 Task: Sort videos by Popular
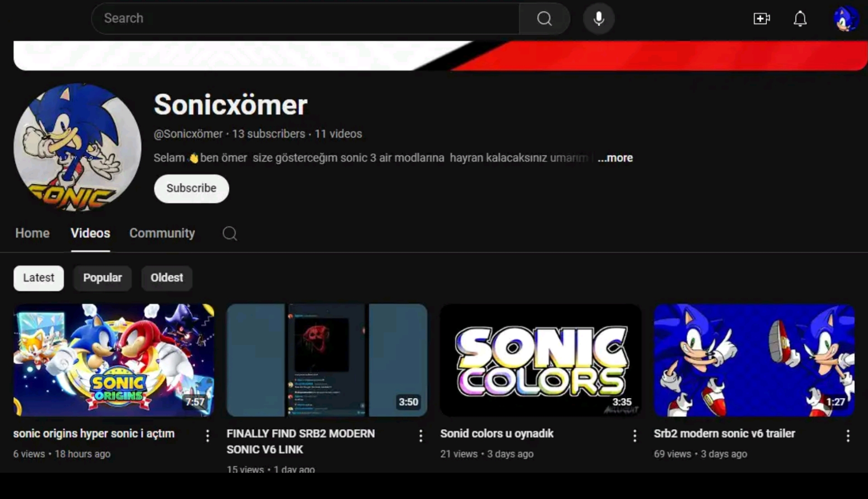[x=102, y=278]
